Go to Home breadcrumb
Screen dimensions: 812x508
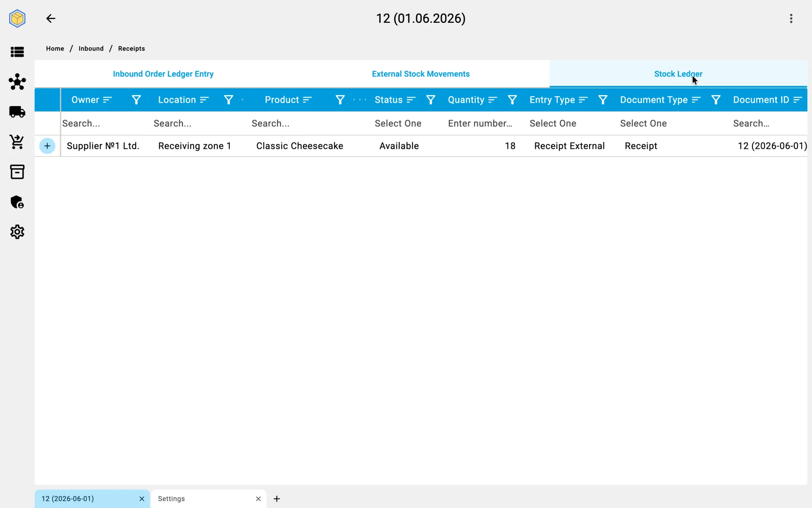55,49
